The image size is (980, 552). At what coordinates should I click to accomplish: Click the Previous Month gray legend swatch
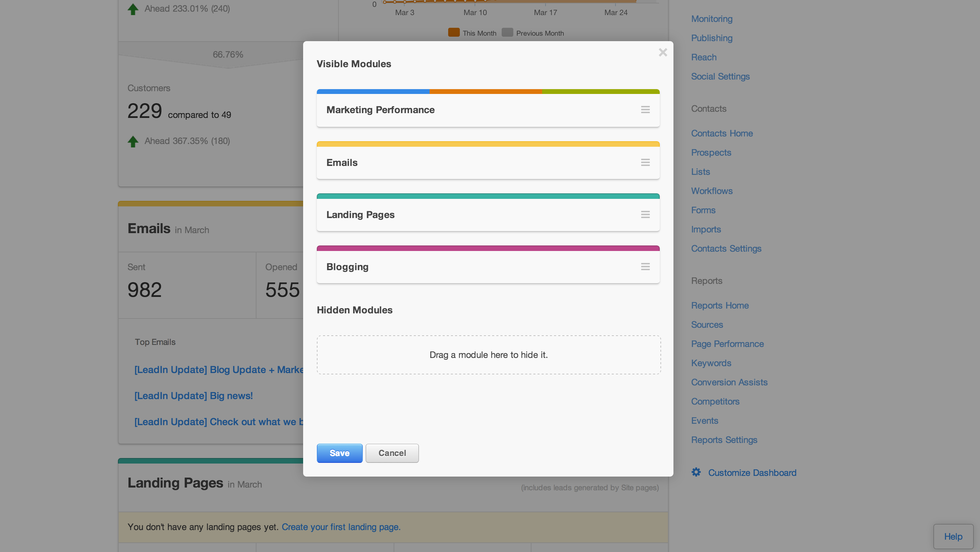coord(507,32)
